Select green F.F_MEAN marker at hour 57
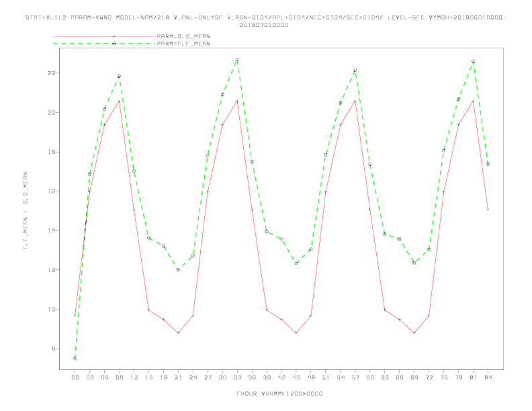Image resolution: width=532 pixels, height=411 pixels. [x=355, y=71]
